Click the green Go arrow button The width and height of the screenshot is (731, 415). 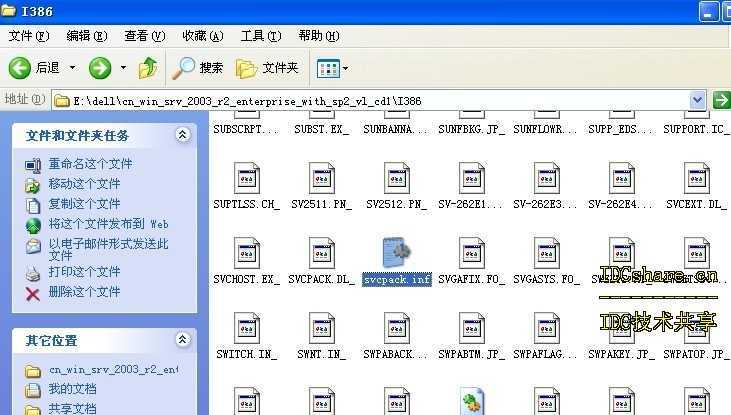(x=722, y=100)
